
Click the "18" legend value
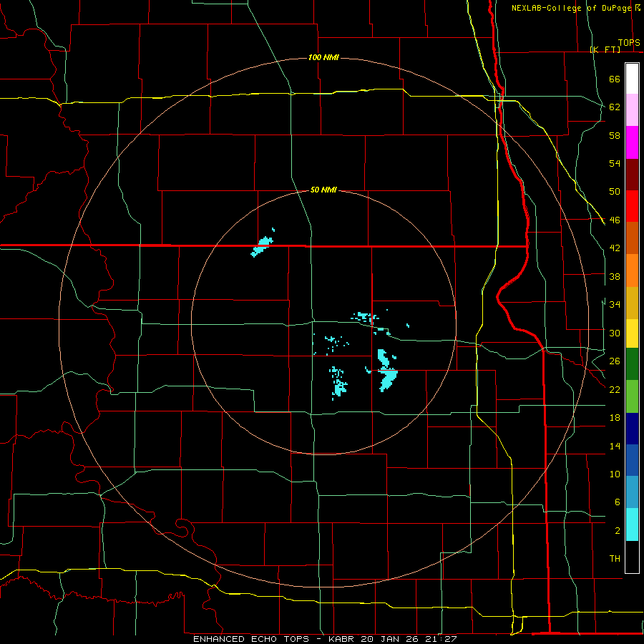point(615,418)
